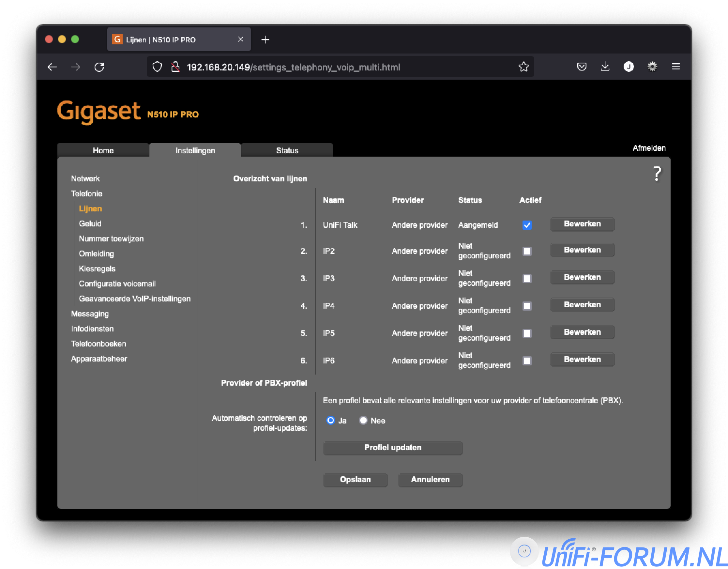Uncheck the Actief box for UniFi Talk
Image resolution: width=728 pixels, height=569 pixels.
click(527, 225)
